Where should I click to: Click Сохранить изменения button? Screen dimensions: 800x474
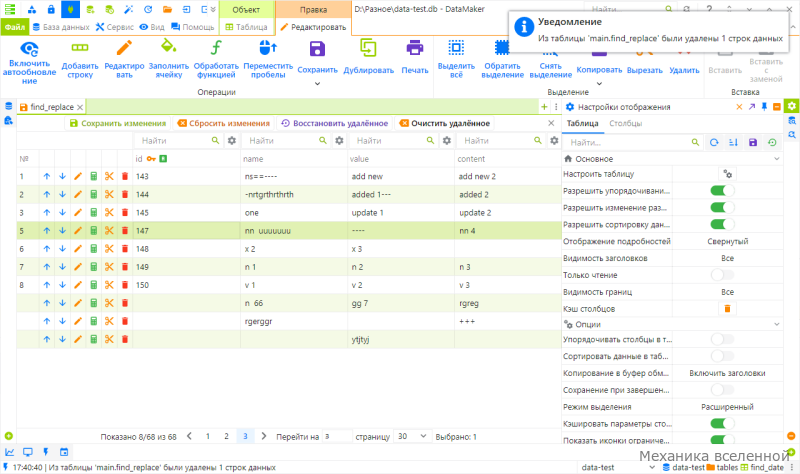pyautogui.click(x=118, y=123)
